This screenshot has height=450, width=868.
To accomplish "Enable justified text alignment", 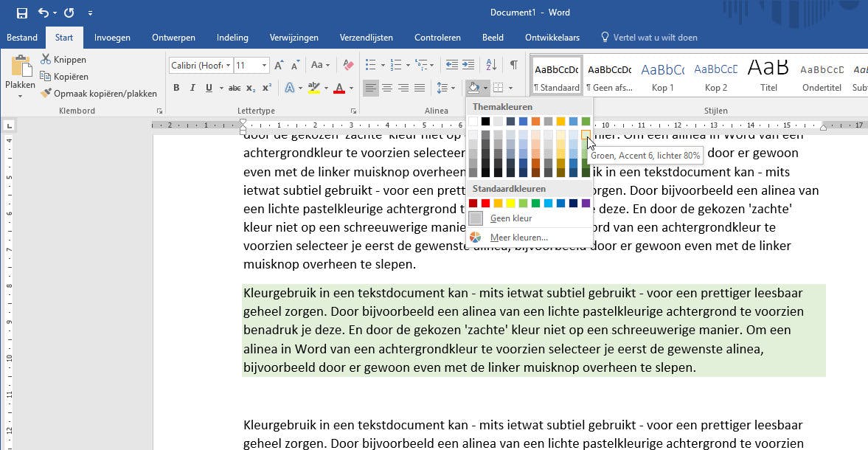I will 420,89.
